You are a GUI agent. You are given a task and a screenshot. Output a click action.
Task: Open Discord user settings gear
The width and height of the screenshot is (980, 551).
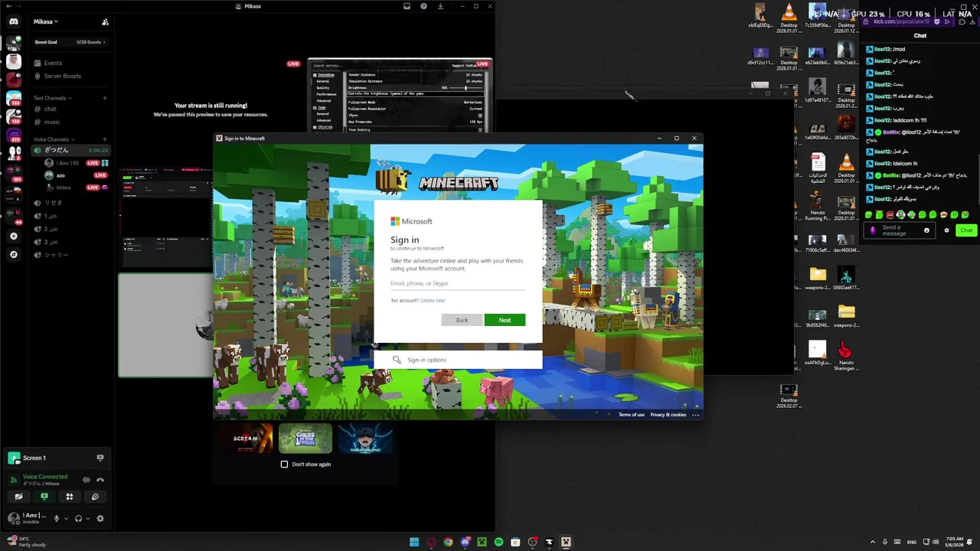pos(100,518)
